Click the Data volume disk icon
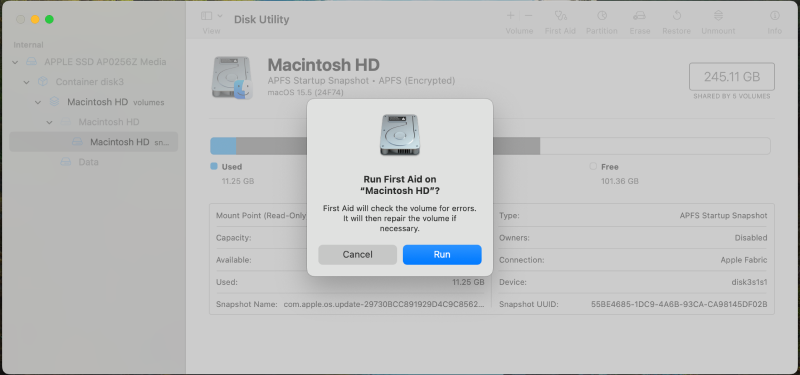800x375 pixels. pos(66,162)
